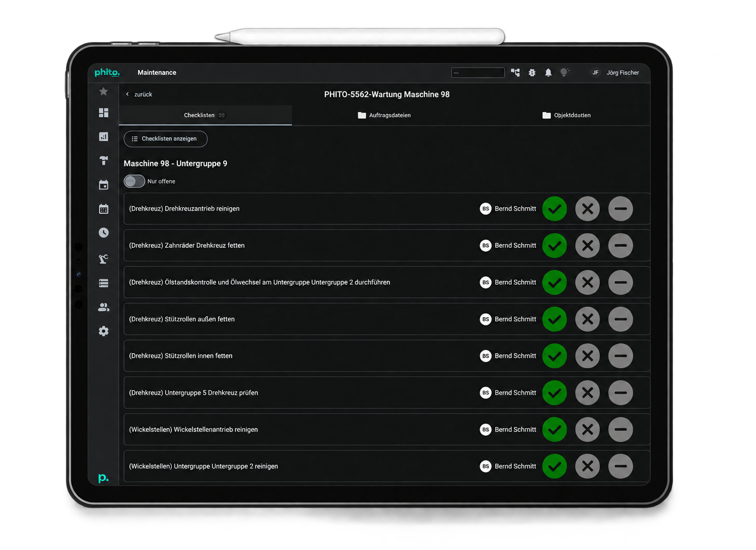
Task: Open the Auftragsdateien tab
Action: coord(384,115)
